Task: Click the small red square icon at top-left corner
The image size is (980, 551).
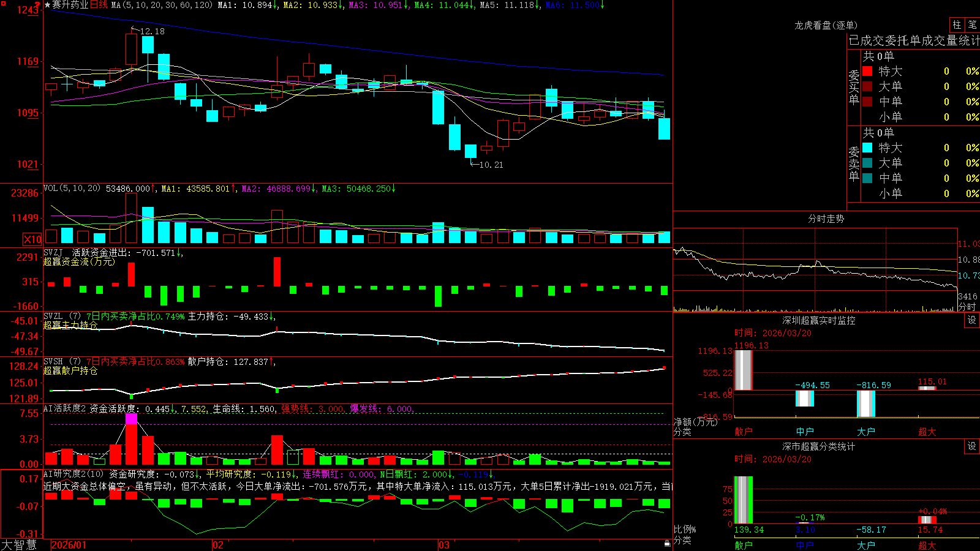Action: pyautogui.click(x=4, y=4)
